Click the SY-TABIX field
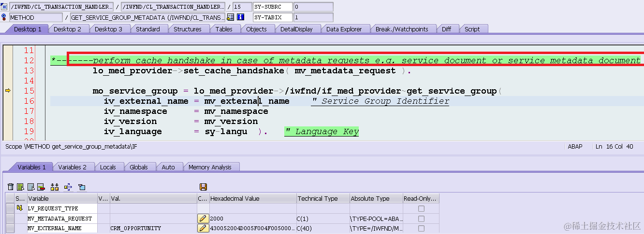The height and width of the screenshot is (234, 644). click(273, 17)
